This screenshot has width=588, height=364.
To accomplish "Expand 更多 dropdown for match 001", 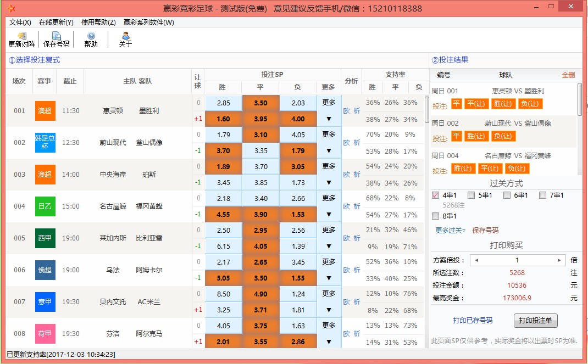I will coord(329,111).
